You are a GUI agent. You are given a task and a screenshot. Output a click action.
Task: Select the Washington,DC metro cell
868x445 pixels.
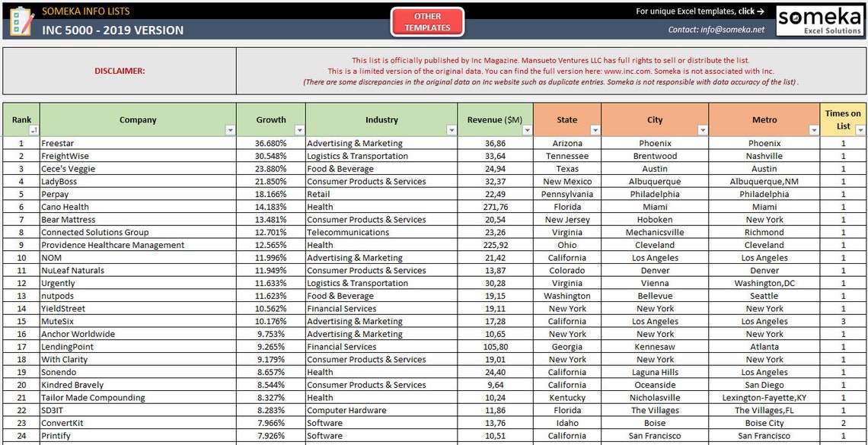coord(764,283)
